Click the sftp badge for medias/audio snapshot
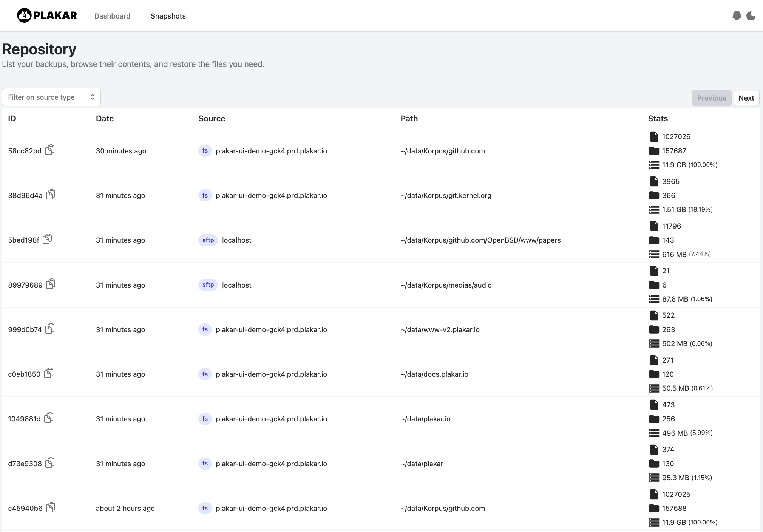763x532 pixels. [x=208, y=285]
